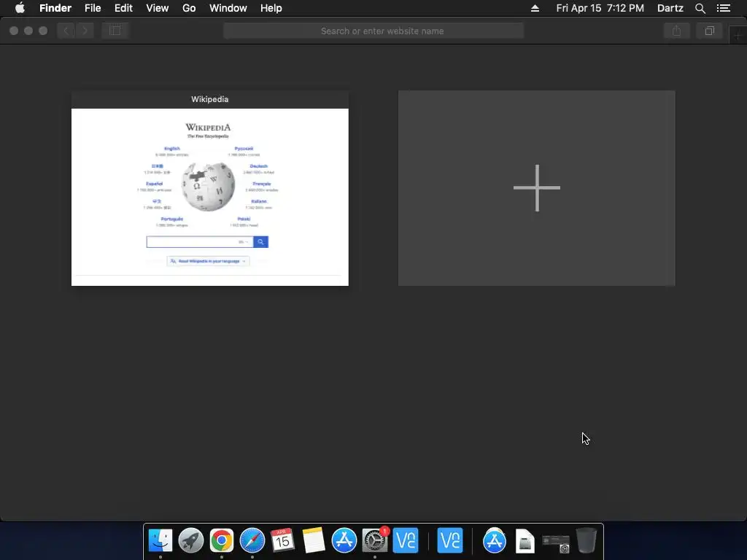The width and height of the screenshot is (747, 560).
Task: Click the date and time in the menu bar
Action: 600,8
